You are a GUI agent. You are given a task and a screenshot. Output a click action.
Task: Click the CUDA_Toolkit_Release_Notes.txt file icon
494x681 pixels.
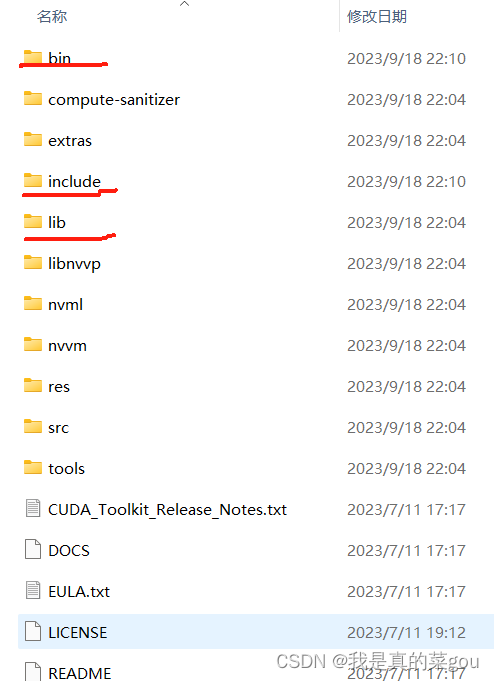coord(33,509)
